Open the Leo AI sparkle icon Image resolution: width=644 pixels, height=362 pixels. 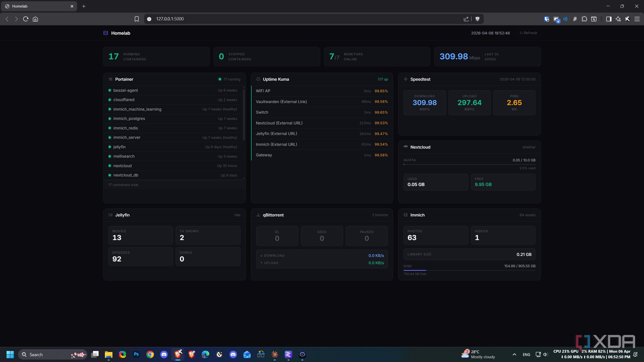point(618,19)
